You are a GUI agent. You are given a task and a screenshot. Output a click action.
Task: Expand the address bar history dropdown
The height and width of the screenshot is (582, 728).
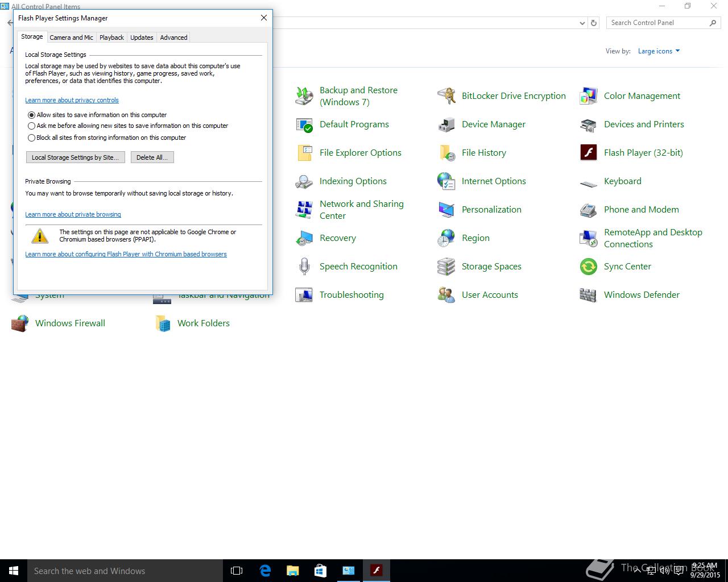[x=582, y=23]
